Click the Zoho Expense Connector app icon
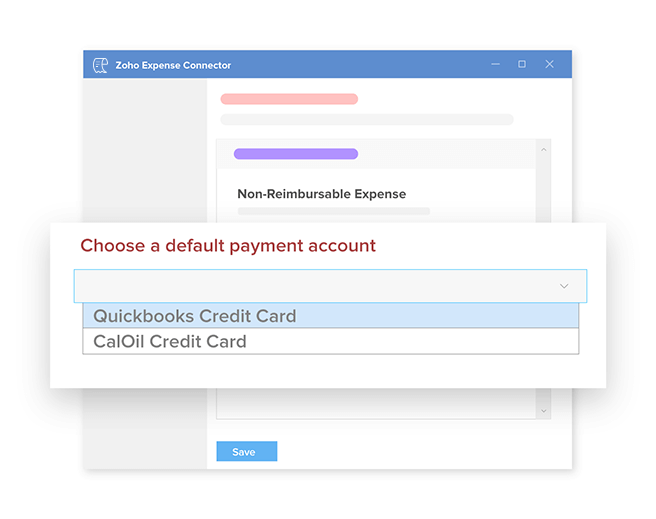The width and height of the screenshot is (656, 519). click(x=100, y=65)
